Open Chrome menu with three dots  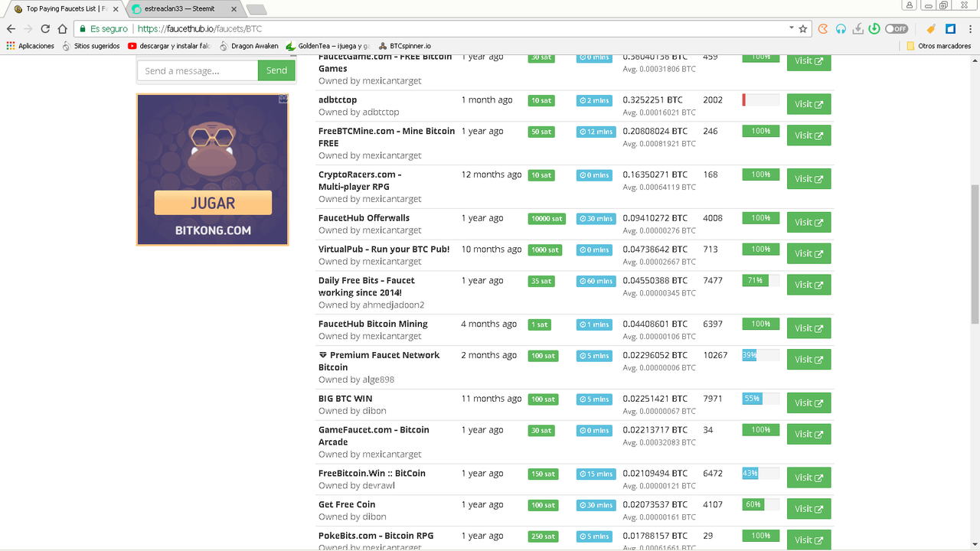coord(969,29)
